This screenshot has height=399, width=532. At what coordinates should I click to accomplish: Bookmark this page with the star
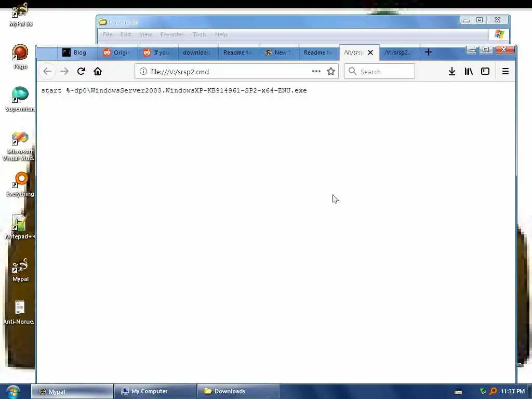[331, 71]
